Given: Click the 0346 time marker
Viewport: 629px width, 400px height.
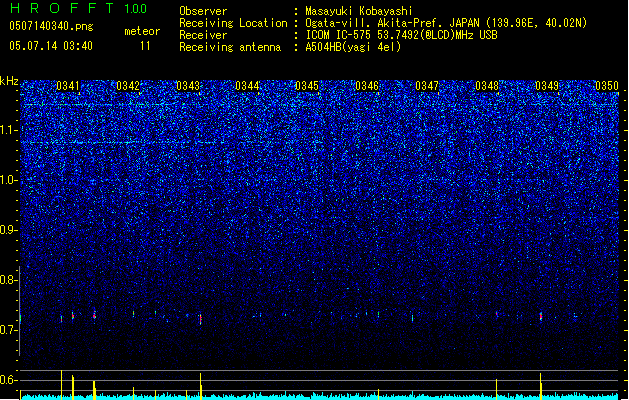Looking at the screenshot, I should coord(367,86).
